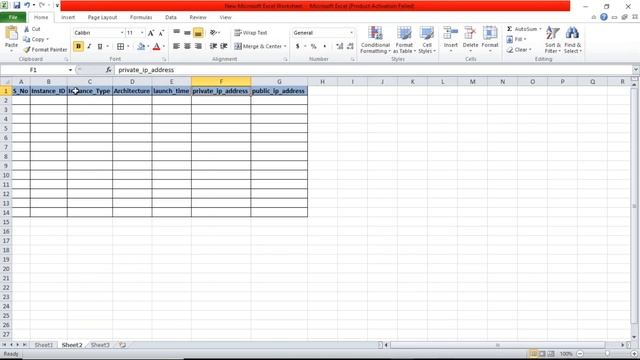Viewport: 640px width, 360px height.
Task: Click the Accounting Number Format dollar icon
Action: [298, 47]
